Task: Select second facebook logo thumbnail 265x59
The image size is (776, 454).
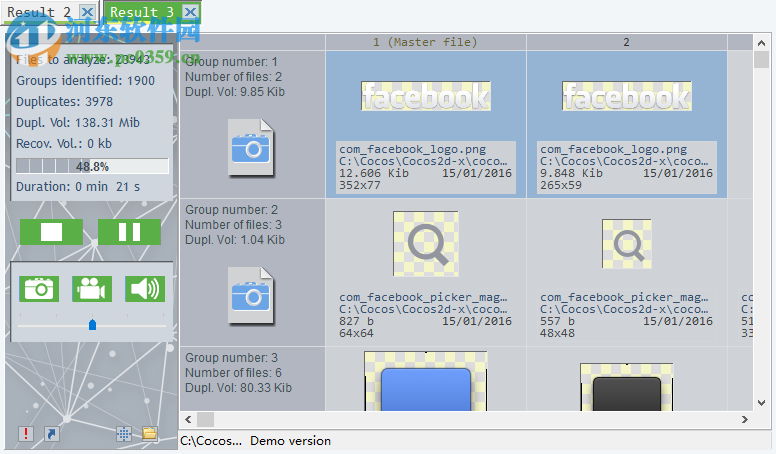Action: tap(627, 96)
